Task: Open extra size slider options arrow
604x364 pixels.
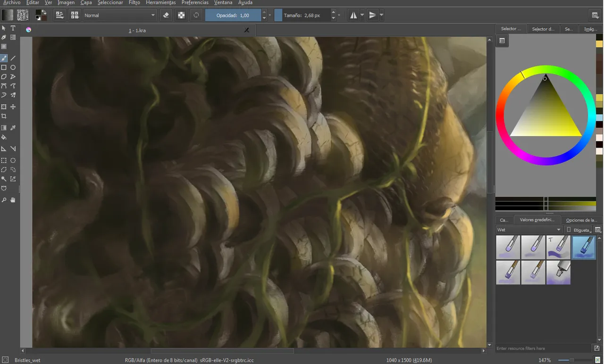Action: [339, 15]
